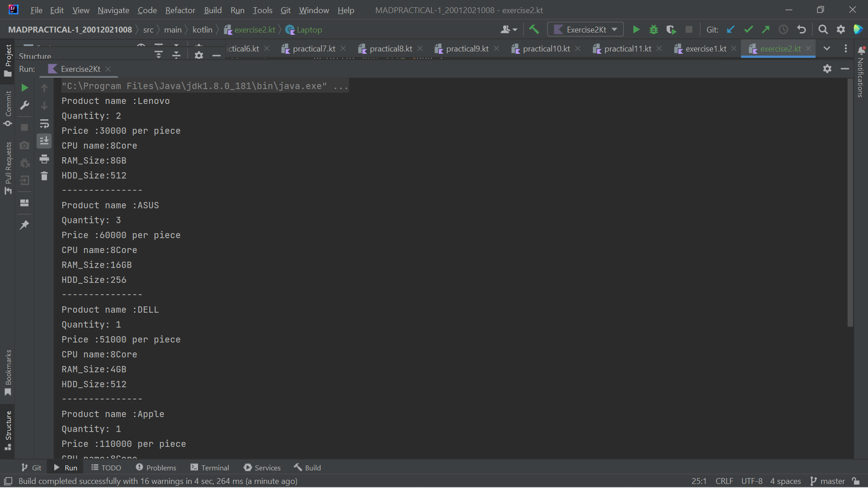The image size is (868, 488).
Task: Start debugging with the bug icon
Action: tap(653, 30)
